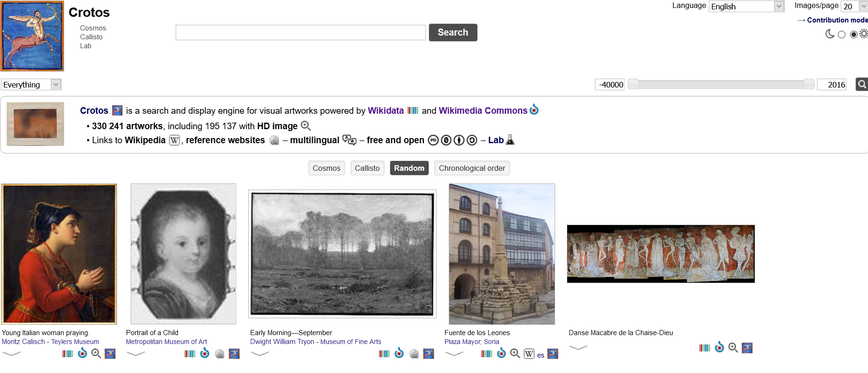This screenshot has width=868, height=373.
Task: Open the Wikidata link in the intro text
Action: click(x=386, y=110)
